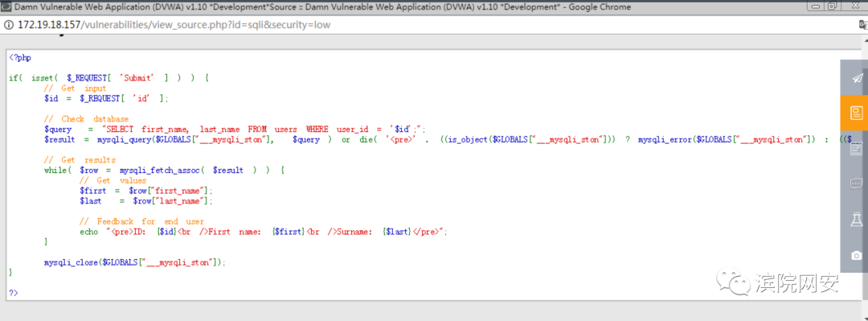Viewport: 868px width, 321px height.
Task: Click the DVWA favicon in the title bar
Action: (6, 7)
